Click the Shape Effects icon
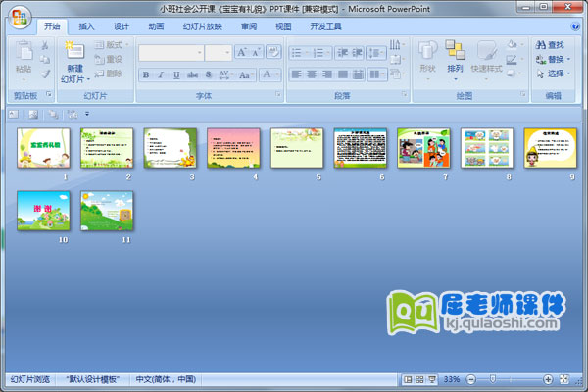 coord(512,73)
